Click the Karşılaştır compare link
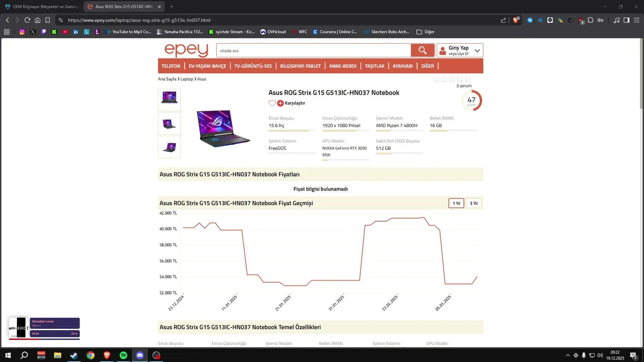Screen dimensions: 644x362 pos(295,103)
